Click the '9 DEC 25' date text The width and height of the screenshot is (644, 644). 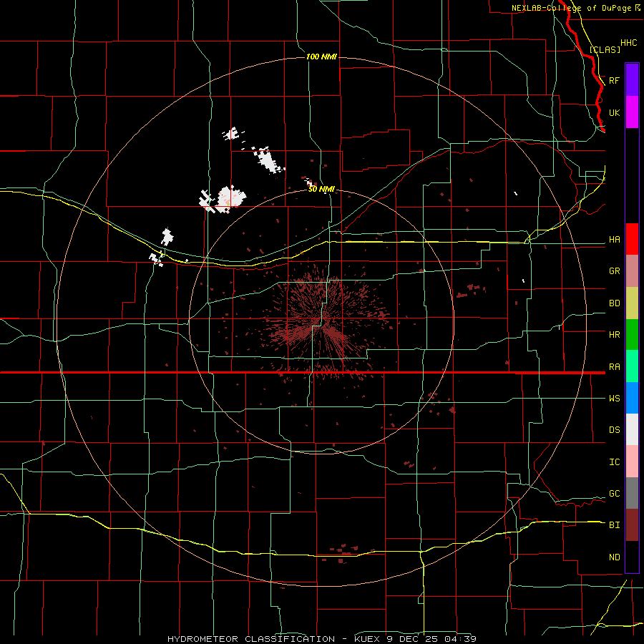414,639
